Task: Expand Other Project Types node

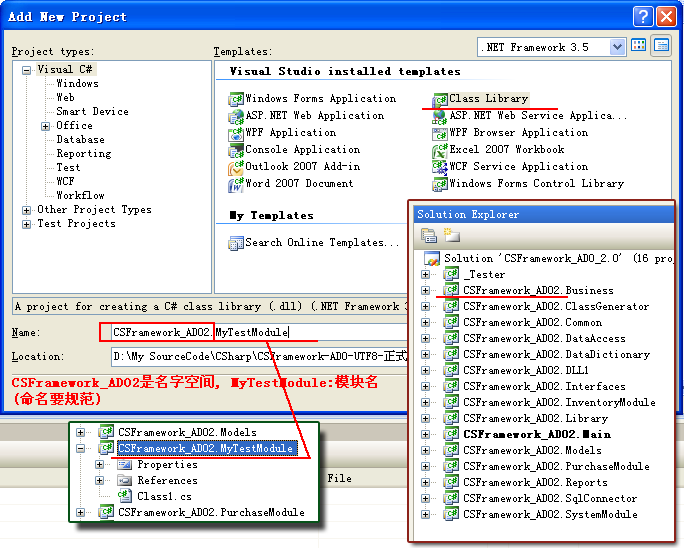Action: click(27, 210)
